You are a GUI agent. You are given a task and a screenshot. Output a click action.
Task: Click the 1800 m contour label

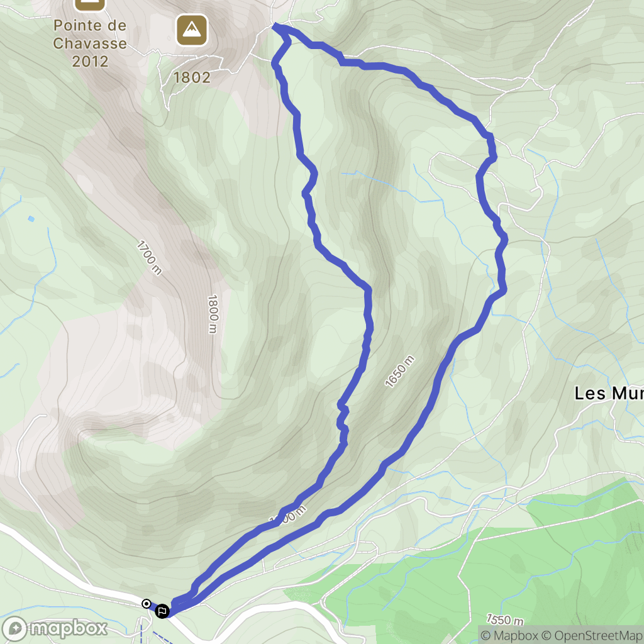tap(213, 314)
